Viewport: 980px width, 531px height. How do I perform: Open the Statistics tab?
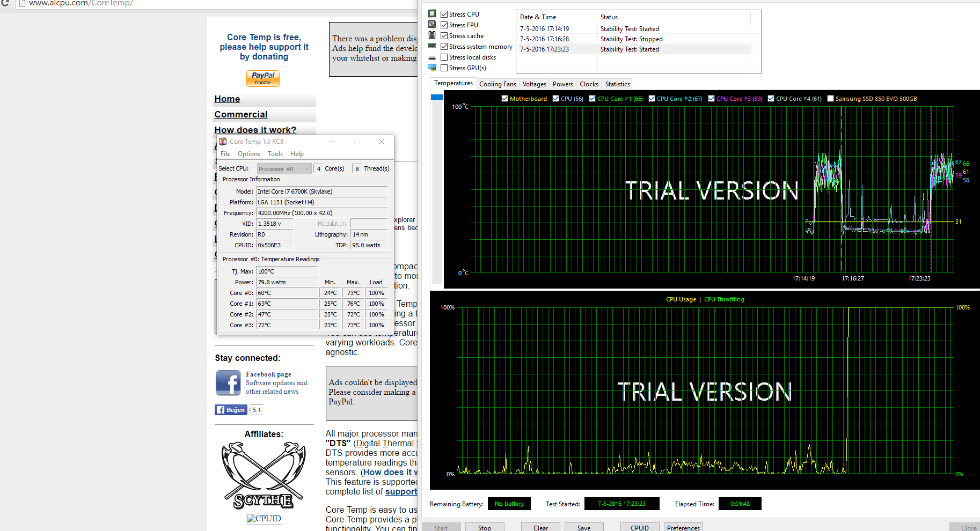click(618, 84)
